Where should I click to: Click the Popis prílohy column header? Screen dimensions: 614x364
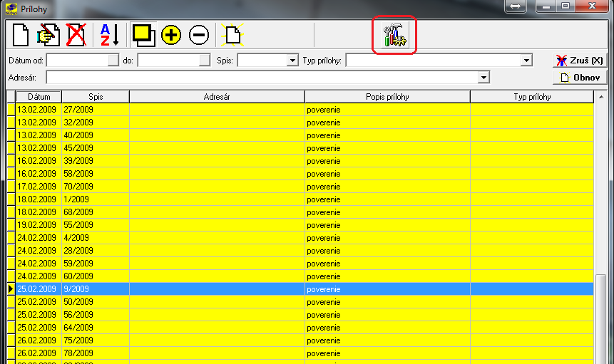(387, 97)
